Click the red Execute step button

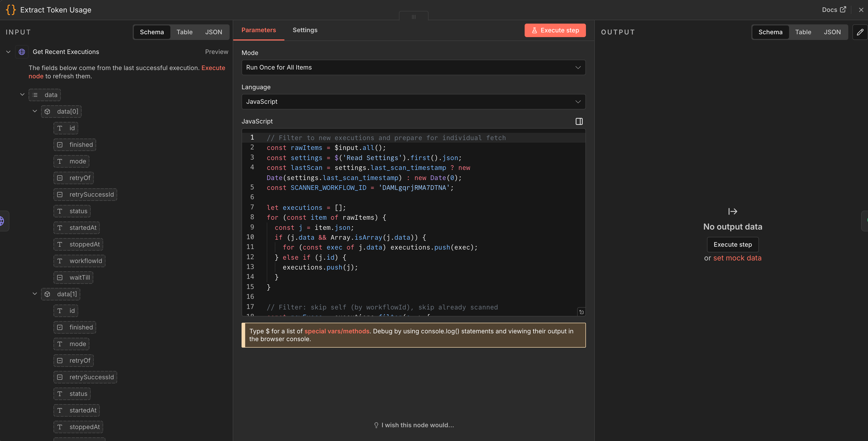tap(555, 30)
